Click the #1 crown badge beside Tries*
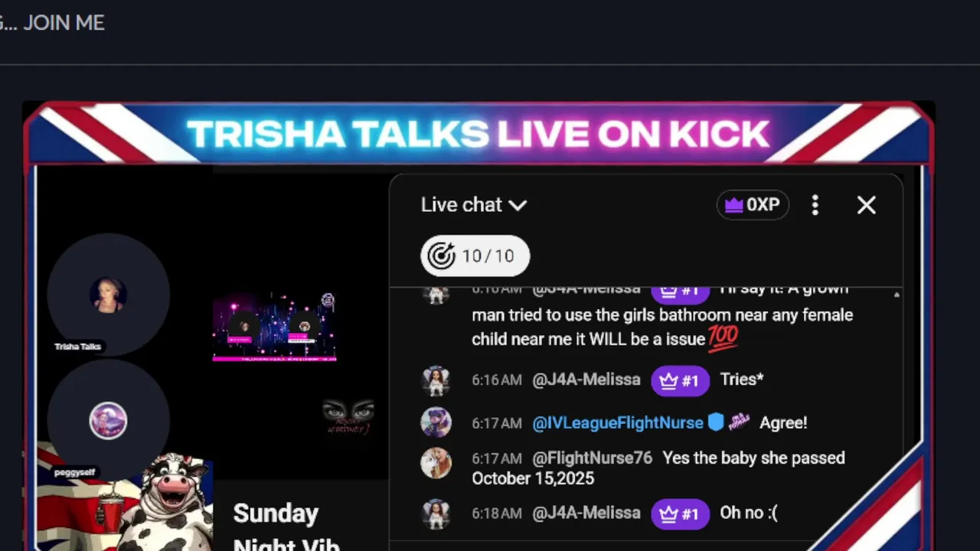980x551 pixels. tap(680, 380)
